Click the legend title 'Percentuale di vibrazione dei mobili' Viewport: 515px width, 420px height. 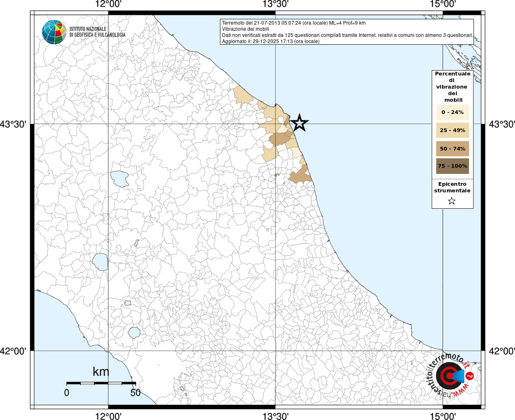coord(453,87)
